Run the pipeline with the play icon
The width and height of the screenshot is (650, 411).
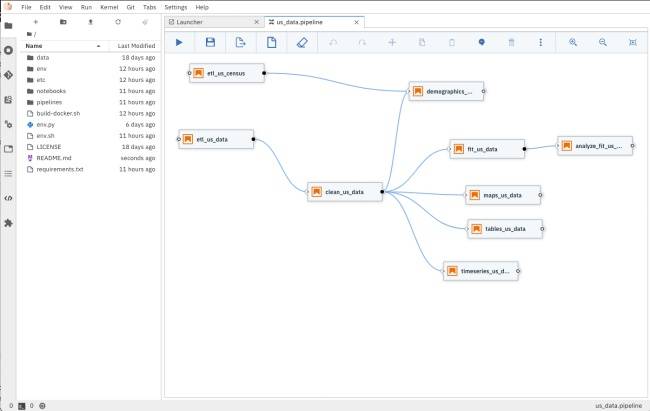point(179,42)
